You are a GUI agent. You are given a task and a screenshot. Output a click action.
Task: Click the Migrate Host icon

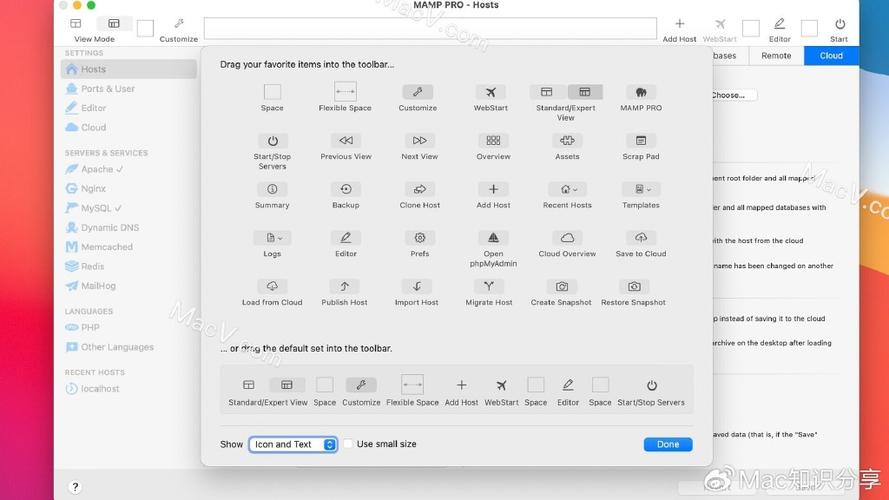(x=489, y=286)
